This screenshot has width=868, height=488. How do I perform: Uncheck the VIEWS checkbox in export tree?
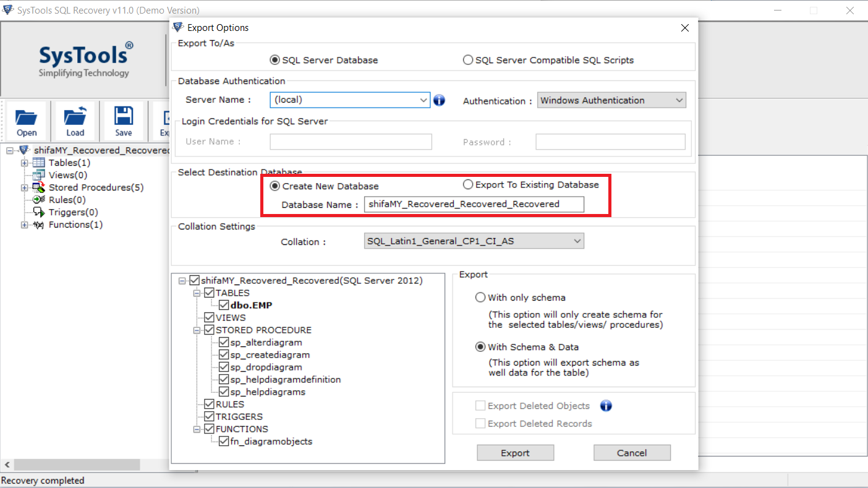pos(210,317)
